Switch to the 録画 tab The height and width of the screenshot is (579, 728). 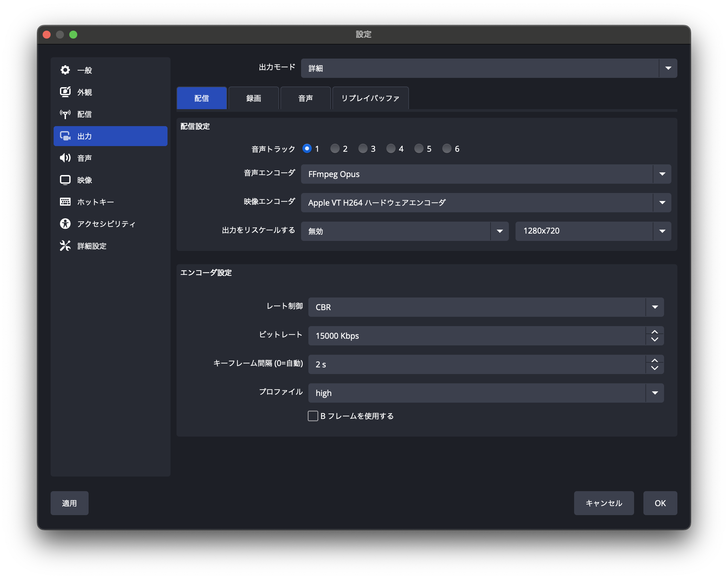253,98
